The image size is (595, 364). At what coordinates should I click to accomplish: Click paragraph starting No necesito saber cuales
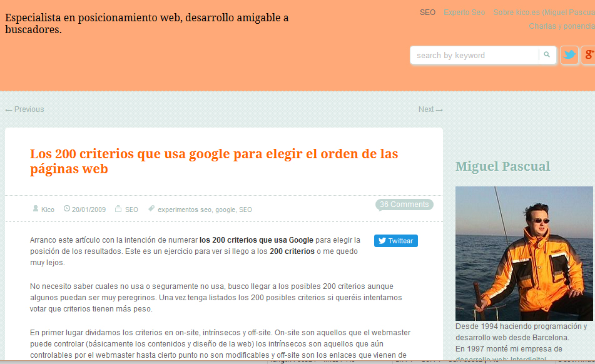(216, 298)
